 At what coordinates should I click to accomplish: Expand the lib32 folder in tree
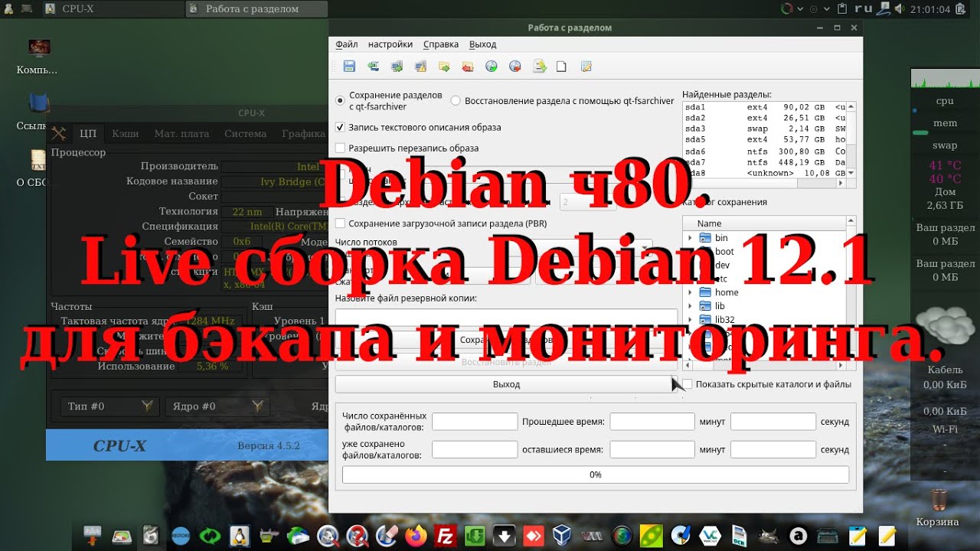(690, 320)
